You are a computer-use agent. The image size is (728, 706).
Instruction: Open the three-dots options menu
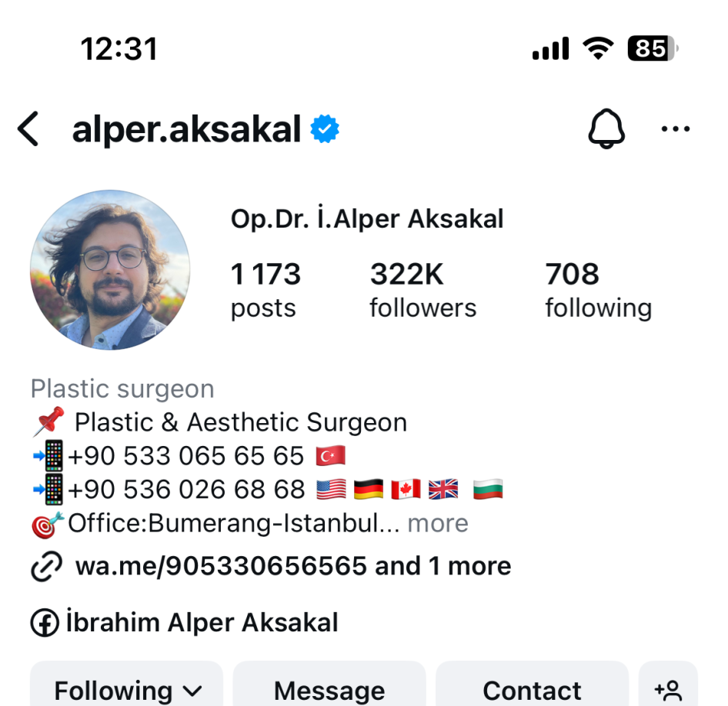[676, 128]
